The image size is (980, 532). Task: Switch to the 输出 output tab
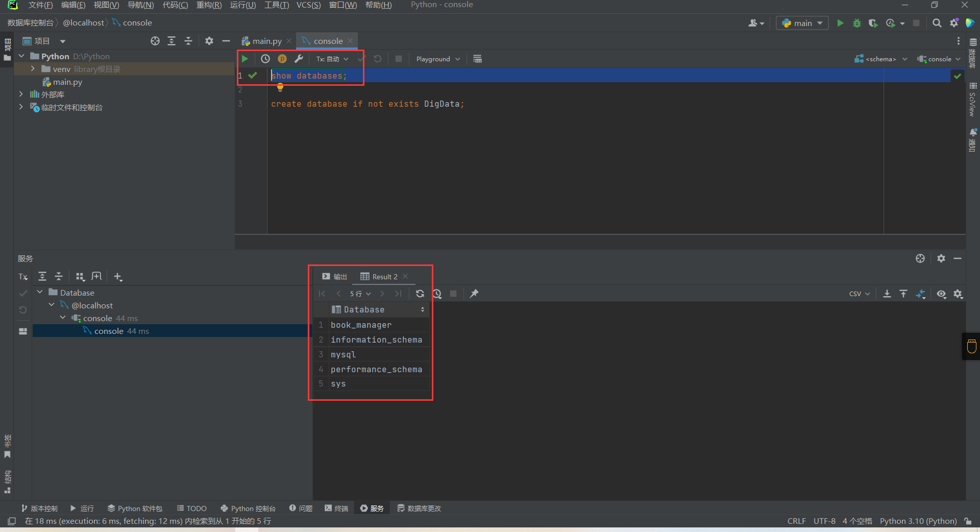[x=334, y=277]
